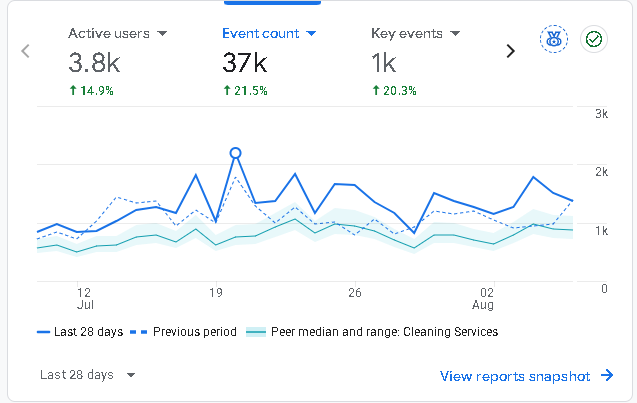Select the Event count metric tab
Viewport: 637px width, 403px height.
269,61
